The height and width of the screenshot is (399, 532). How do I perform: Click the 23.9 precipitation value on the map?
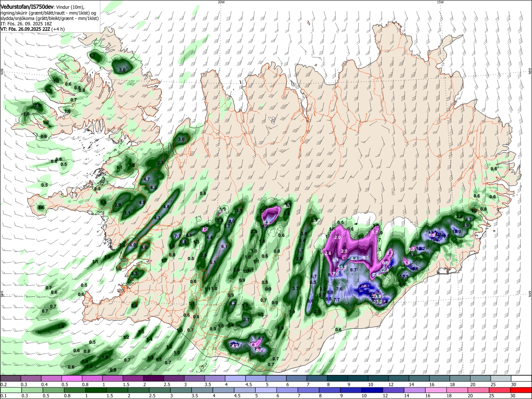click(x=376, y=296)
